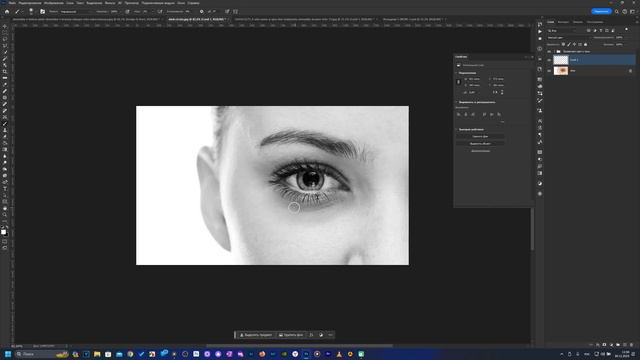Collapse the Align and Distribute section
The width and height of the screenshot is (640, 360).
(x=457, y=102)
